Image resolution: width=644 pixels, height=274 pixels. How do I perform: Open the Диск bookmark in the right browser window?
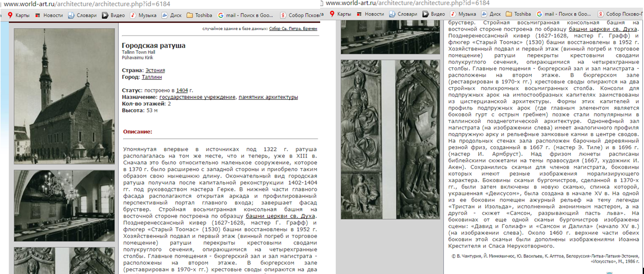tap(491, 14)
